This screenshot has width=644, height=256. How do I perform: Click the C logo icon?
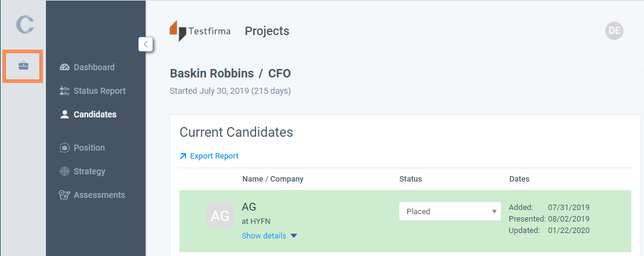[x=25, y=24]
